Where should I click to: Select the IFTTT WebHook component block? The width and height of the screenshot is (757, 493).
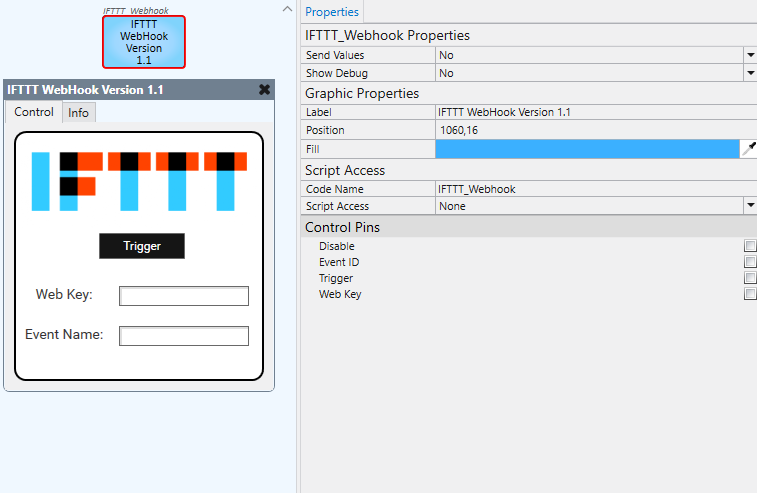pyautogui.click(x=143, y=42)
